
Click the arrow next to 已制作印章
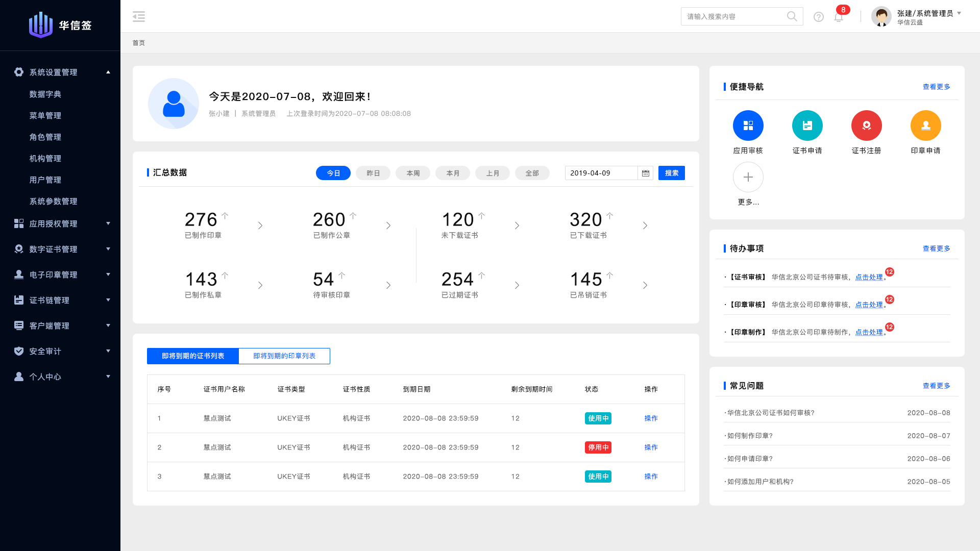(260, 226)
